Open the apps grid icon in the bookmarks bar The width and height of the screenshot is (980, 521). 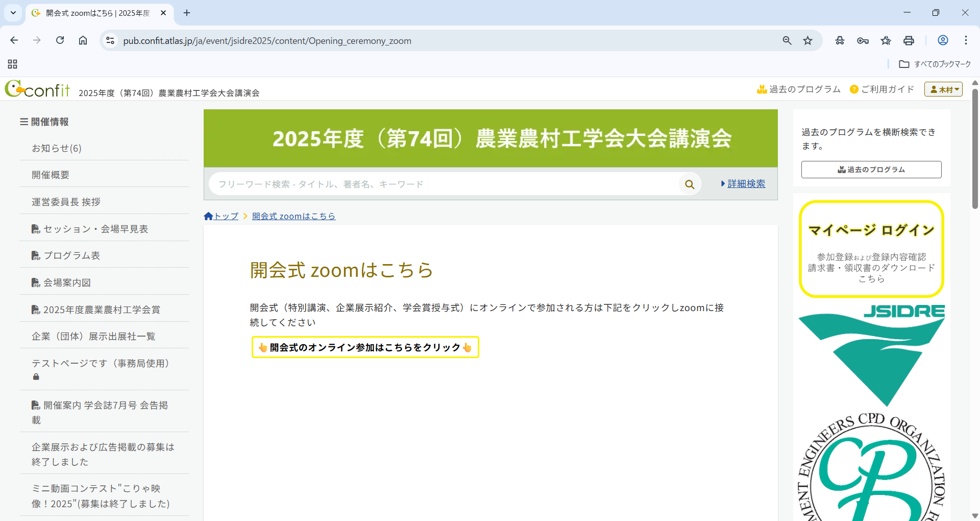coord(13,64)
